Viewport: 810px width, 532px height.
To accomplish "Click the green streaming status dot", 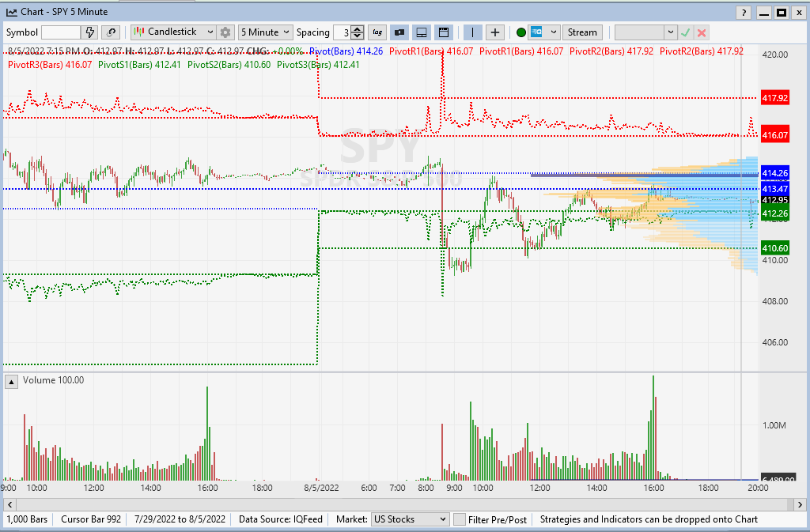I will pos(520,32).
